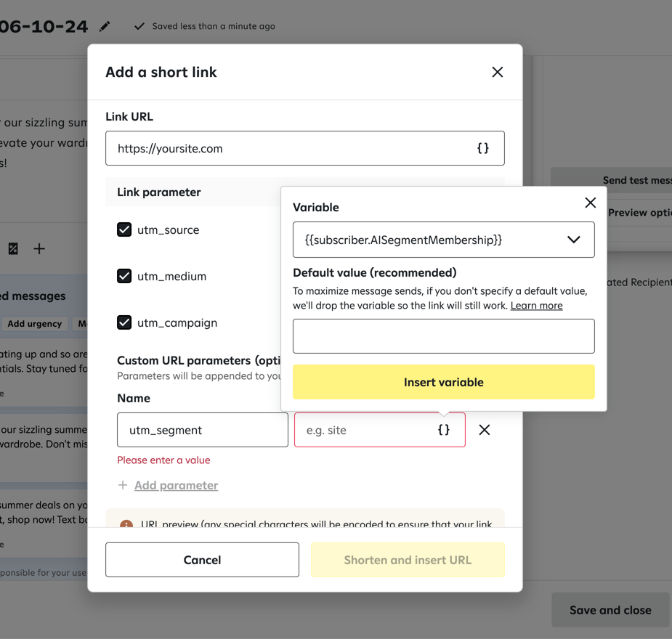
Task: Close the Add a short link dialog
Action: [x=497, y=73]
